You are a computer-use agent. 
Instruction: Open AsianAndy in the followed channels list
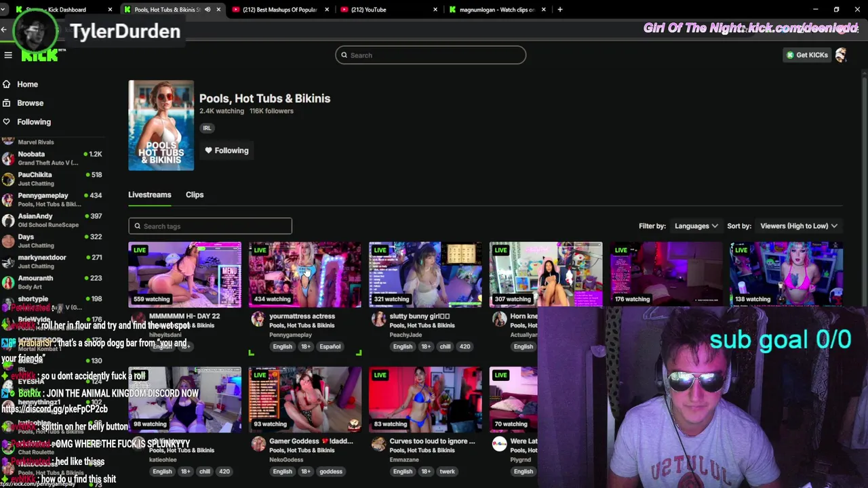tap(52, 220)
